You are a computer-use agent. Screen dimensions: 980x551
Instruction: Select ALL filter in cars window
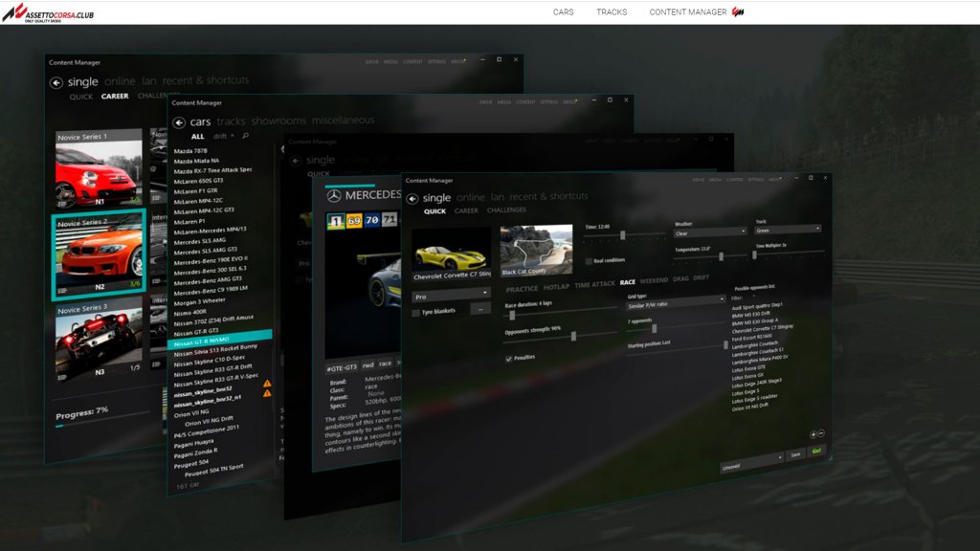click(x=197, y=136)
